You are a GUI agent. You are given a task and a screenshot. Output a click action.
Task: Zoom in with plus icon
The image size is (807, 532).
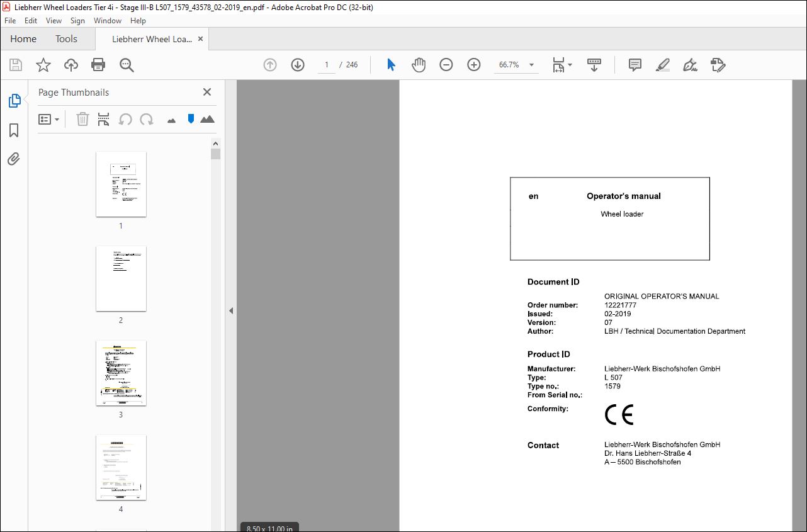(474, 65)
